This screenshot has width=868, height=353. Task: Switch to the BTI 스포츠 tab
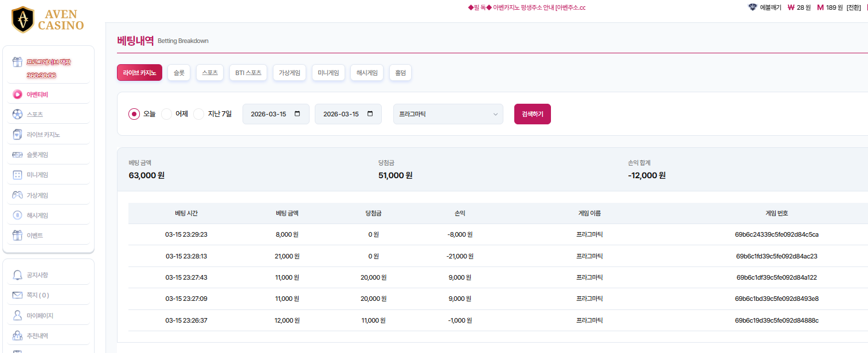click(x=248, y=73)
